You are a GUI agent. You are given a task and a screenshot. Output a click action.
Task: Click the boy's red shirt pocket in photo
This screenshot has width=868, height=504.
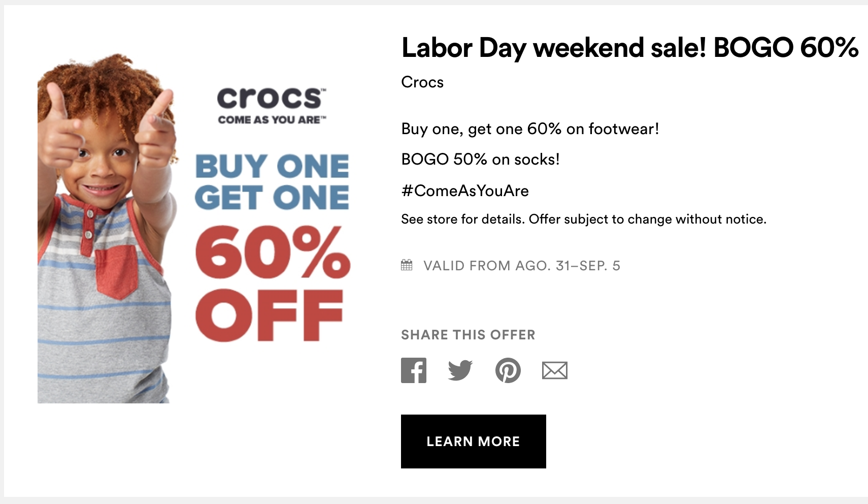117,272
